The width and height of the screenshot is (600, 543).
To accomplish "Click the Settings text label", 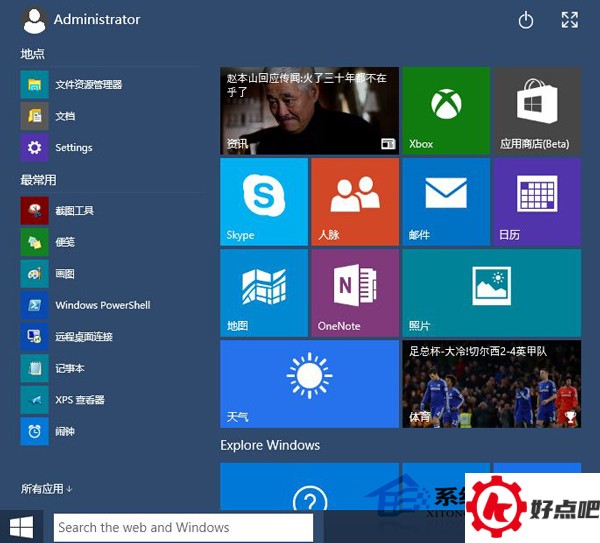I will 74,148.
